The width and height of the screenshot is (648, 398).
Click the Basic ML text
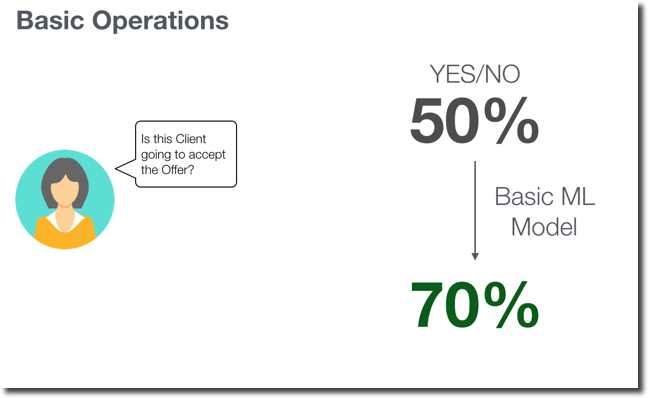(x=545, y=196)
